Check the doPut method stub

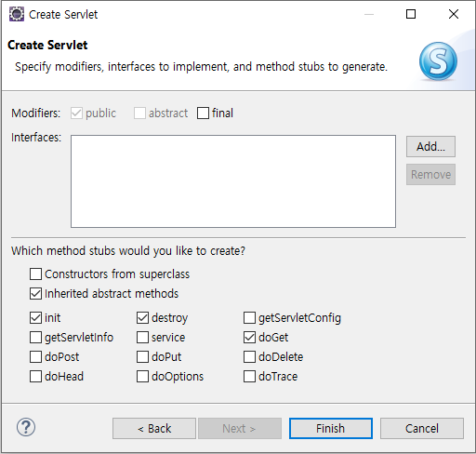click(x=142, y=357)
